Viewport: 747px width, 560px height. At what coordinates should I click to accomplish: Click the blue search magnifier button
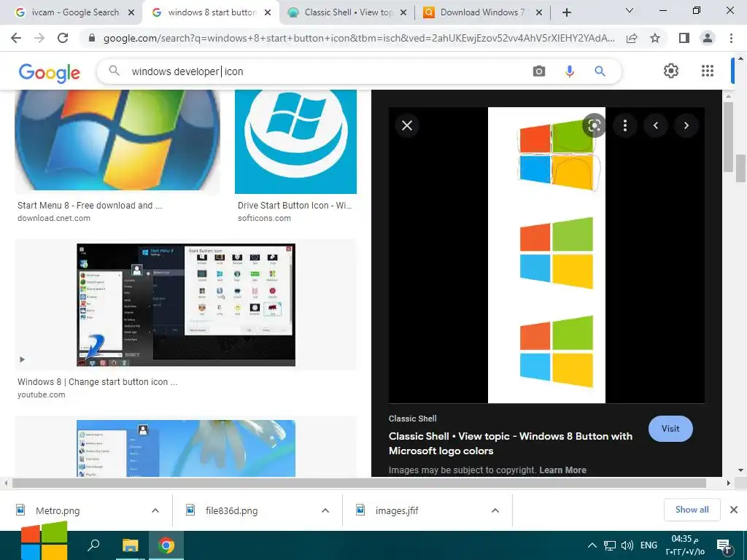pyautogui.click(x=600, y=71)
